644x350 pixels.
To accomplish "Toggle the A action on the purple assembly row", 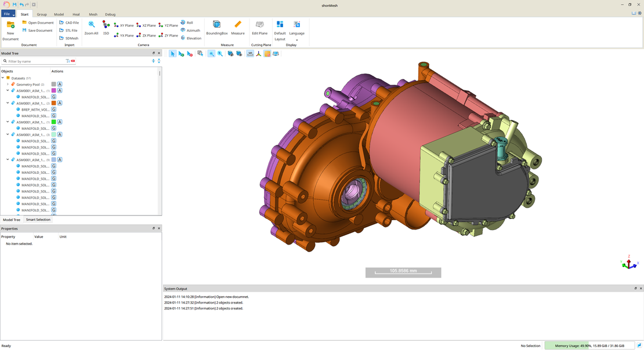I will tap(60, 90).
